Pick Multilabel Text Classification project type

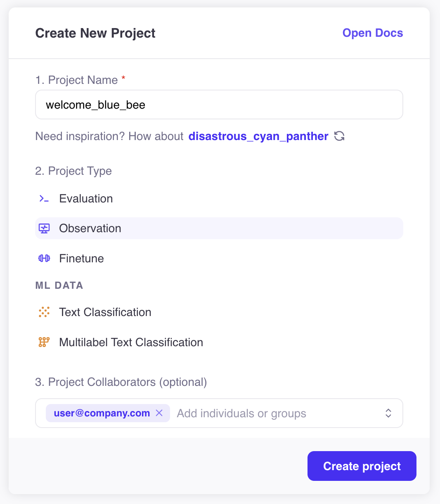coord(219,342)
